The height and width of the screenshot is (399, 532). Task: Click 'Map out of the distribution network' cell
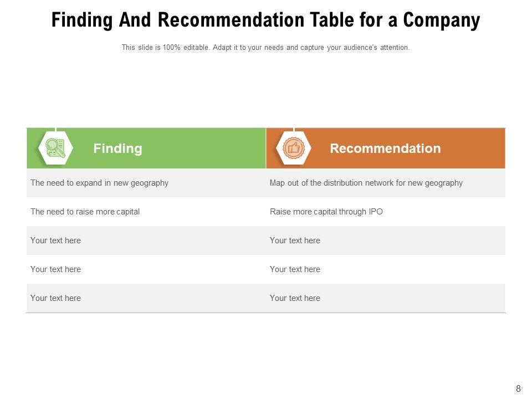click(366, 183)
